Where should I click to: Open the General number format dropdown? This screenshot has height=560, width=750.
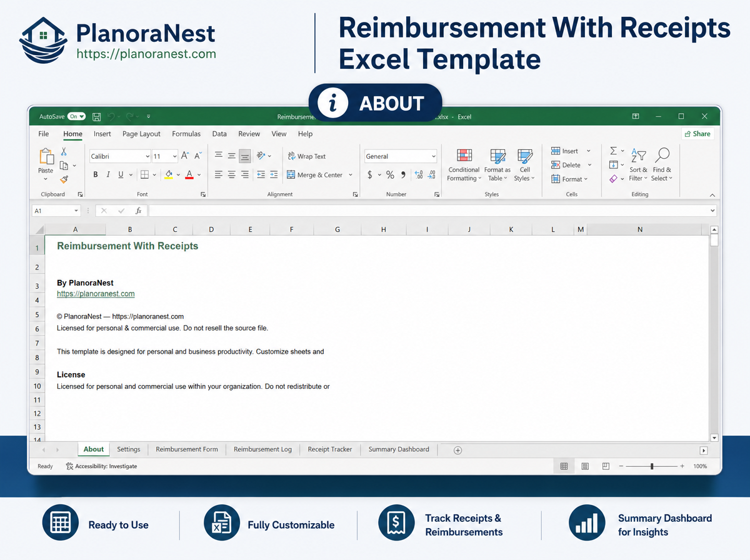tap(433, 157)
